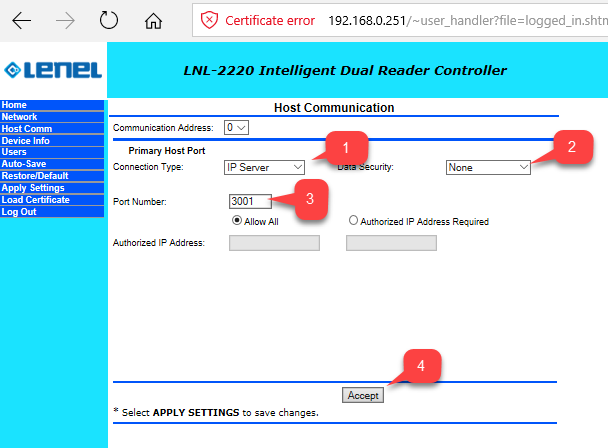The image size is (608, 448).
Task: Click the Communication Address label
Action: point(163,128)
